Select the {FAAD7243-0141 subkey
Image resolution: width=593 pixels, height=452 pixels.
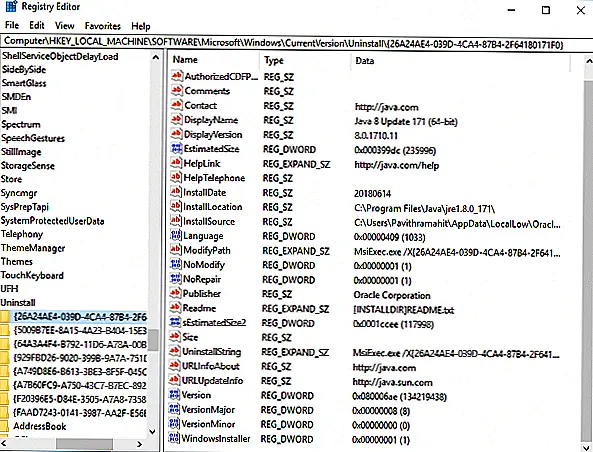(80, 413)
